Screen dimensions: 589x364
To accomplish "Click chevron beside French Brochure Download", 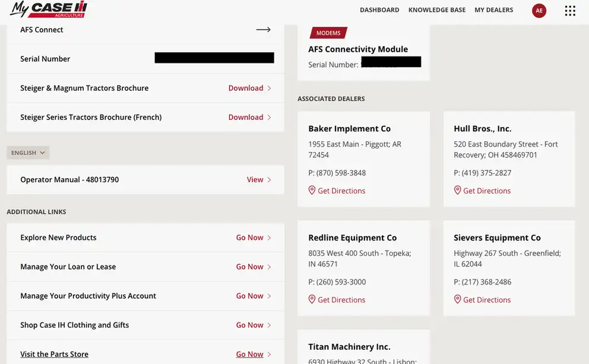I will pyautogui.click(x=269, y=118).
